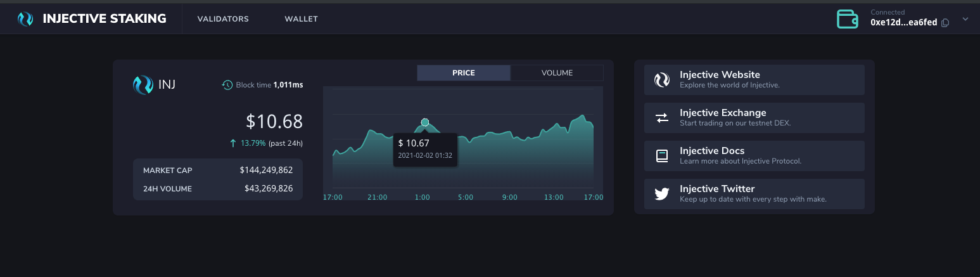The width and height of the screenshot is (980, 277).
Task: Click the block time clock icon
Action: pos(227,85)
